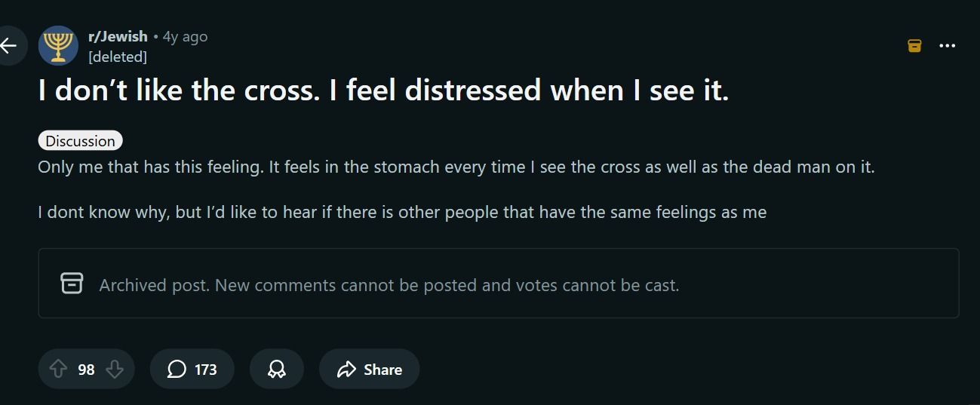Open the r/Jewish menorah community avatar
Screen dimensions: 980x405
(x=58, y=45)
